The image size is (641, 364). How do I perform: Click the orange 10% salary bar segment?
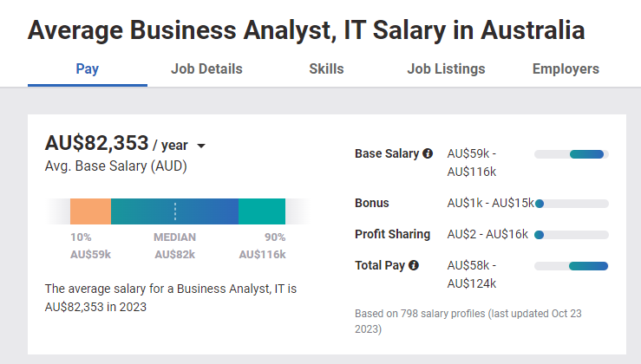coord(90,211)
